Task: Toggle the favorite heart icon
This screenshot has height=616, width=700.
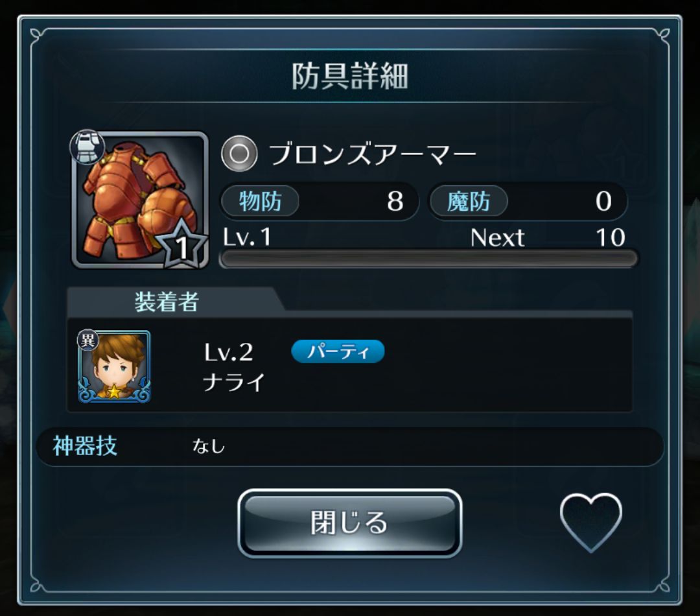Action: coord(590,523)
